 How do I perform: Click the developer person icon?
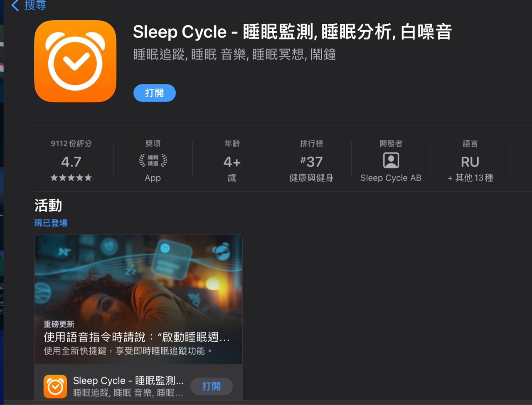391,161
